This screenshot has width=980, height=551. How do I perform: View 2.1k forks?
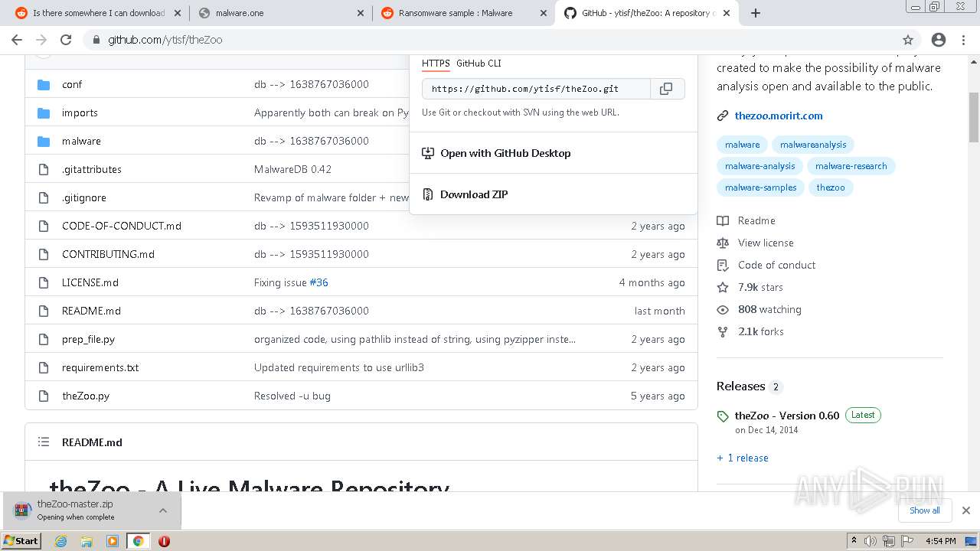[761, 331]
